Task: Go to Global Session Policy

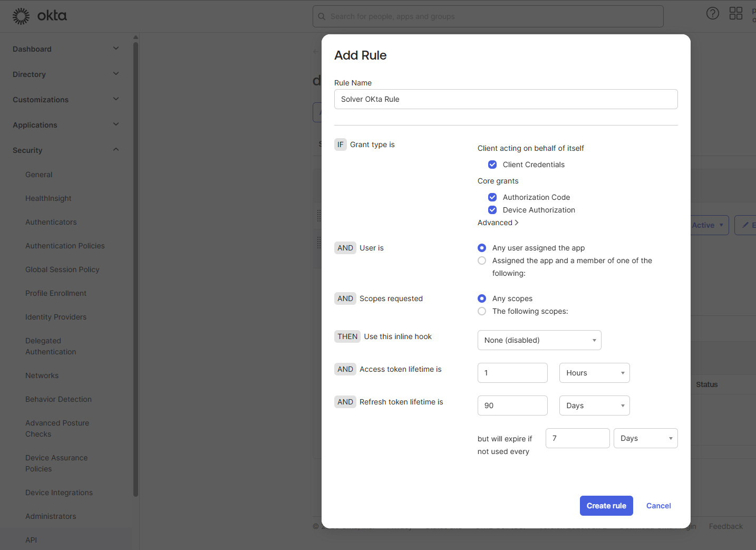Action: point(62,269)
